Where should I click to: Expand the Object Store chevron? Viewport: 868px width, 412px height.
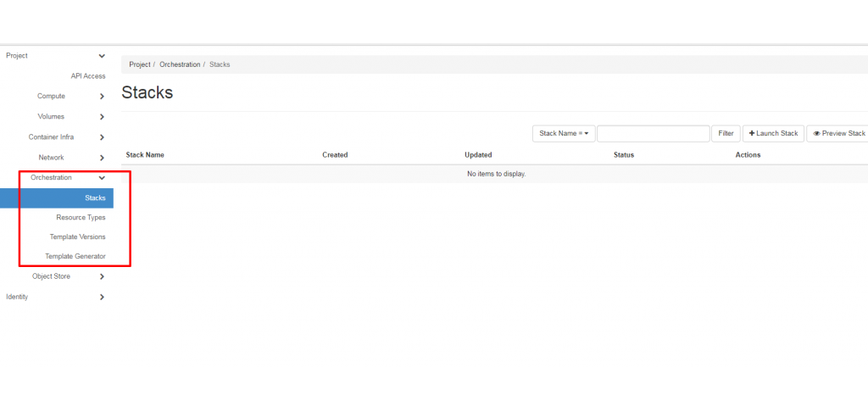[x=102, y=276]
